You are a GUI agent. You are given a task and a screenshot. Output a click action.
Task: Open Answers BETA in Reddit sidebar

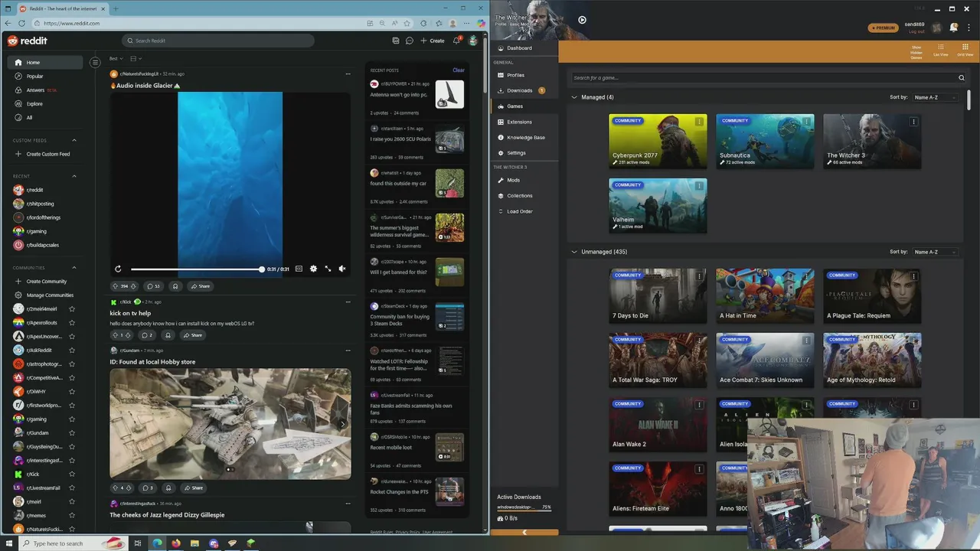(x=46, y=90)
